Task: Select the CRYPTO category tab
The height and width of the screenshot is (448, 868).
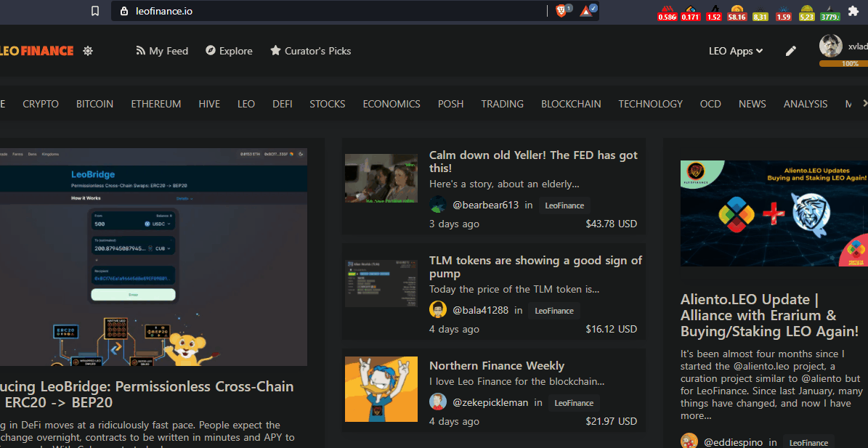Action: 41,104
